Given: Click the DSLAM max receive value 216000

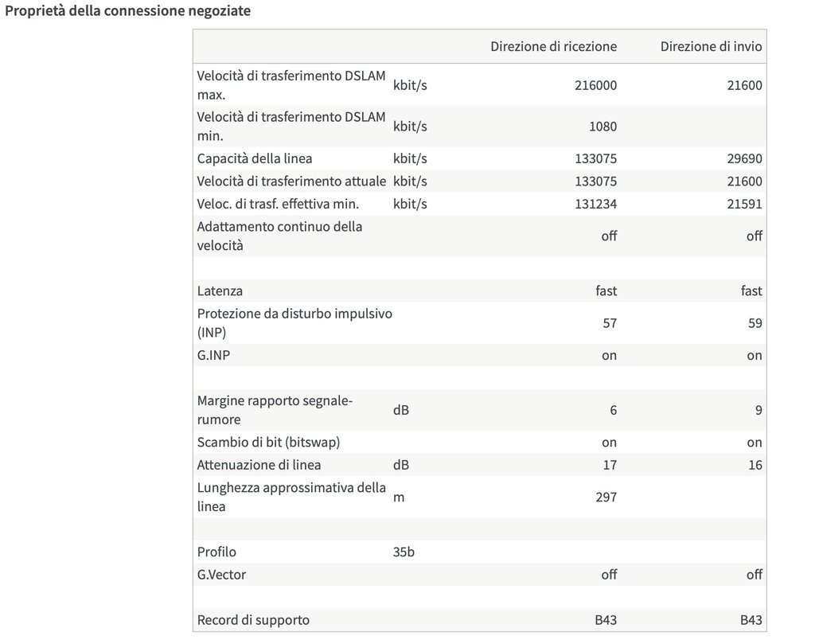Looking at the screenshot, I should point(595,85).
